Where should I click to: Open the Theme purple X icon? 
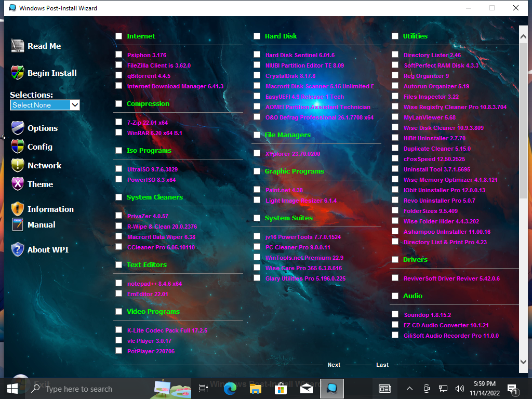(18, 184)
